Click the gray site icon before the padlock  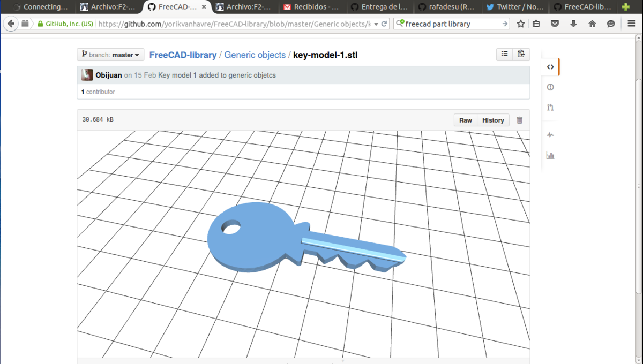click(x=25, y=24)
